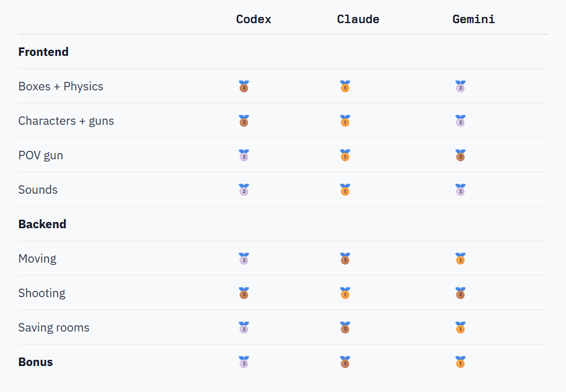
Task: Click Gemini's gold medal for Moving
Action: [x=460, y=259]
